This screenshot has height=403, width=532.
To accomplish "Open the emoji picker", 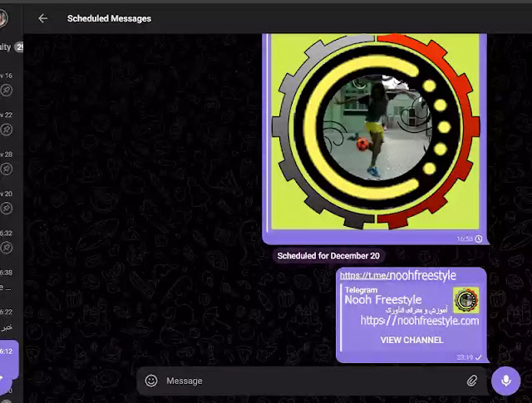I will [x=151, y=381].
